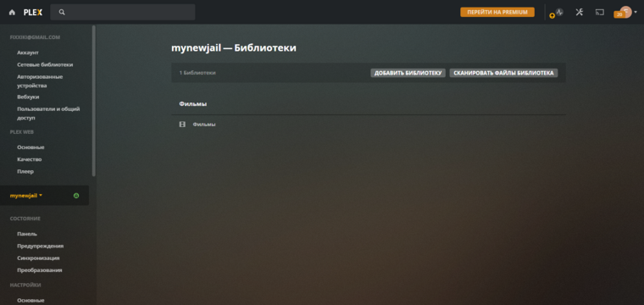This screenshot has width=644, height=305.
Task: Click the sidebar scrollbar
Action: coord(94,101)
